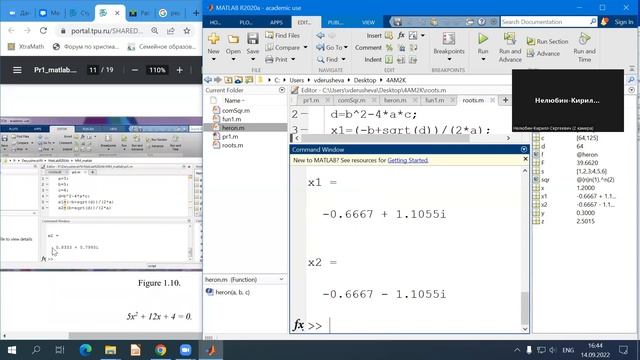The image size is (640, 360).
Task: Click Sign In in MATLAB
Action: [x=624, y=22]
